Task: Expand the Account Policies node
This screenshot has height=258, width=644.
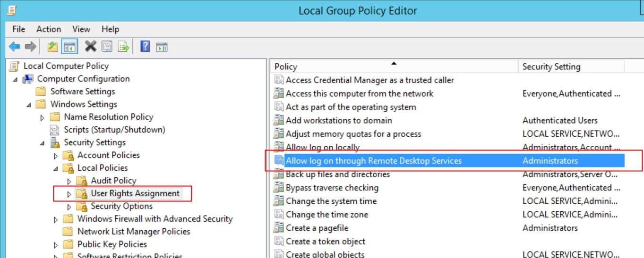Action: click(x=56, y=155)
